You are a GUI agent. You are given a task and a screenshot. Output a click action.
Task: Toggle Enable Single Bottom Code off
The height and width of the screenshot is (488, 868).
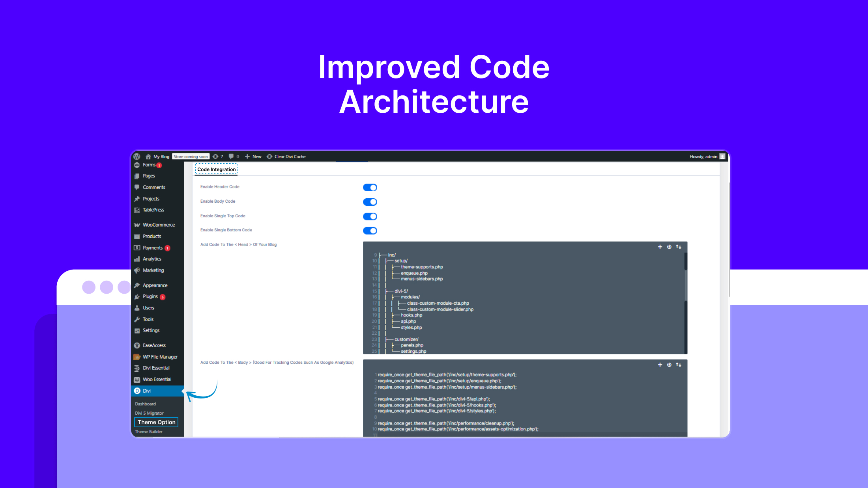tap(370, 231)
